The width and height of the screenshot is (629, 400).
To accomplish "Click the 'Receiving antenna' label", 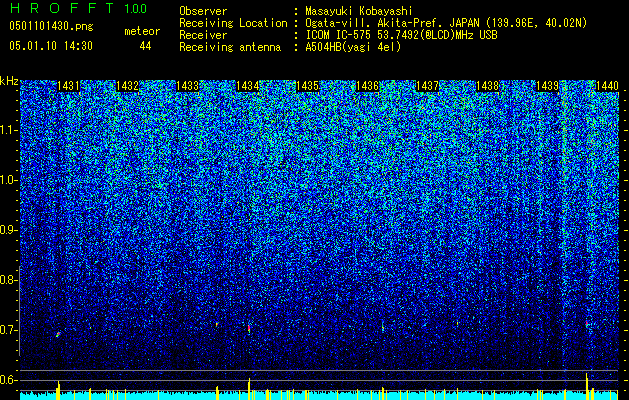I will tap(230, 47).
